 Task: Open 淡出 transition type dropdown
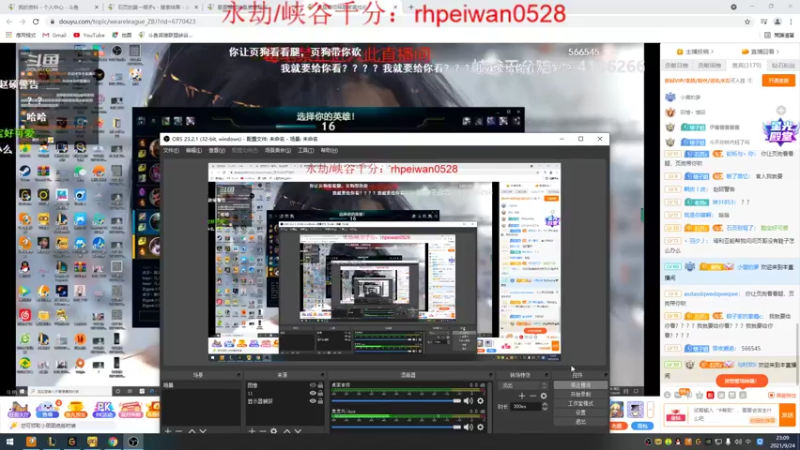(x=522, y=386)
